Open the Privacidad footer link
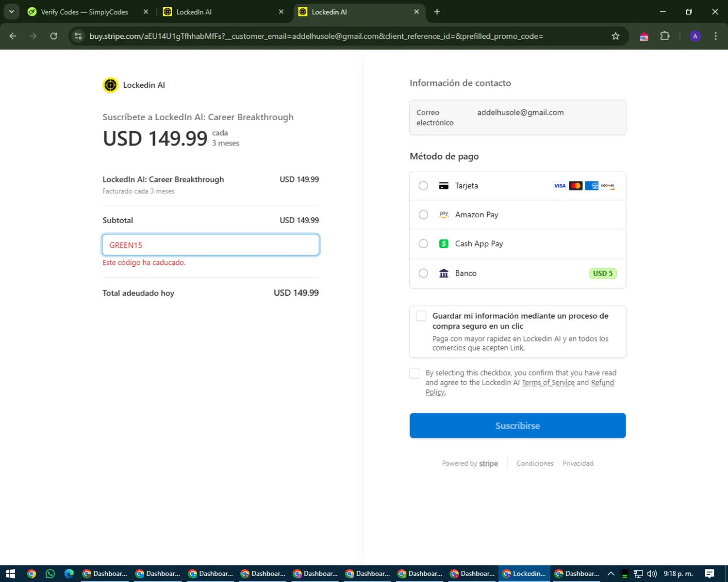Image resolution: width=728 pixels, height=582 pixels. tap(578, 464)
